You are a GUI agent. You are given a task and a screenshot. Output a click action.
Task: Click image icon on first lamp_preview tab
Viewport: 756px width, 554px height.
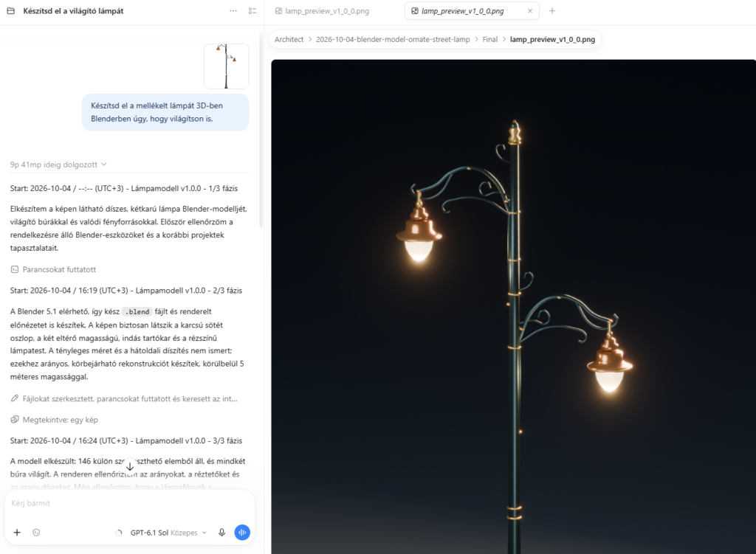[x=278, y=10]
